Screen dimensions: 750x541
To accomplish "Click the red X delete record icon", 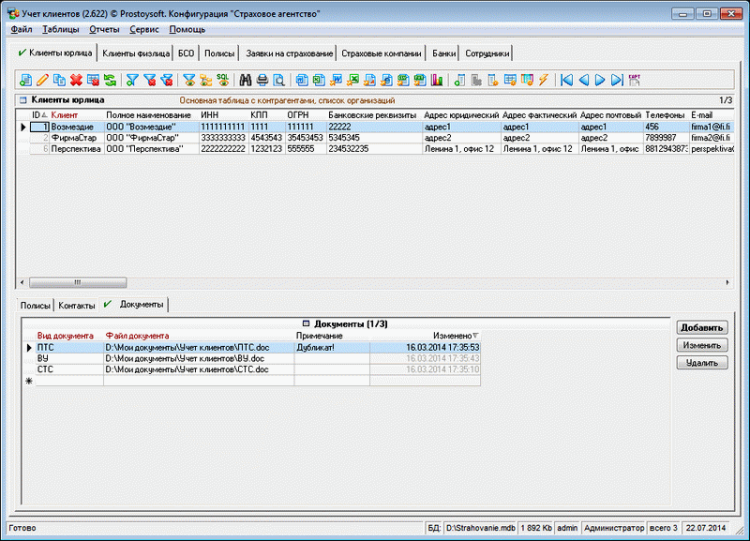I will click(76, 80).
